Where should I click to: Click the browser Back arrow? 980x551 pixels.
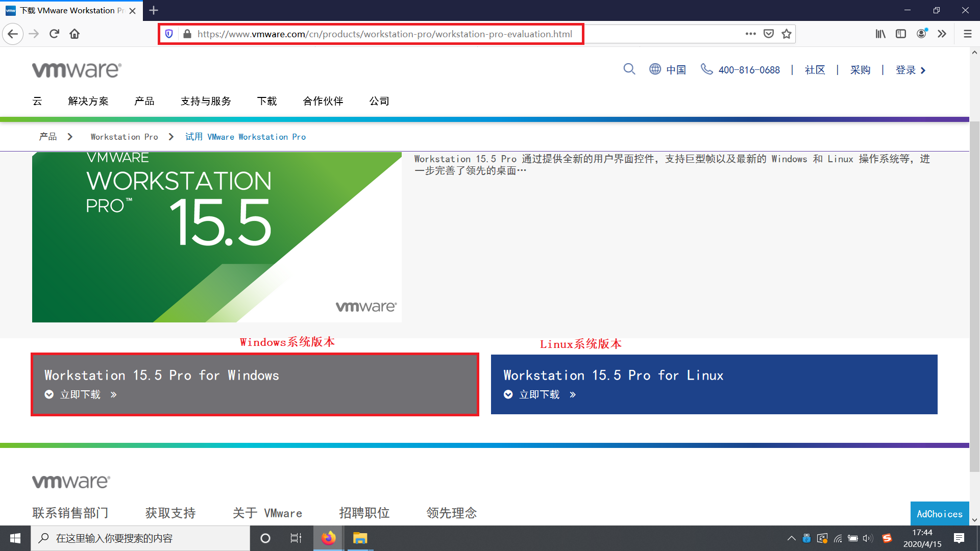tap(13, 34)
